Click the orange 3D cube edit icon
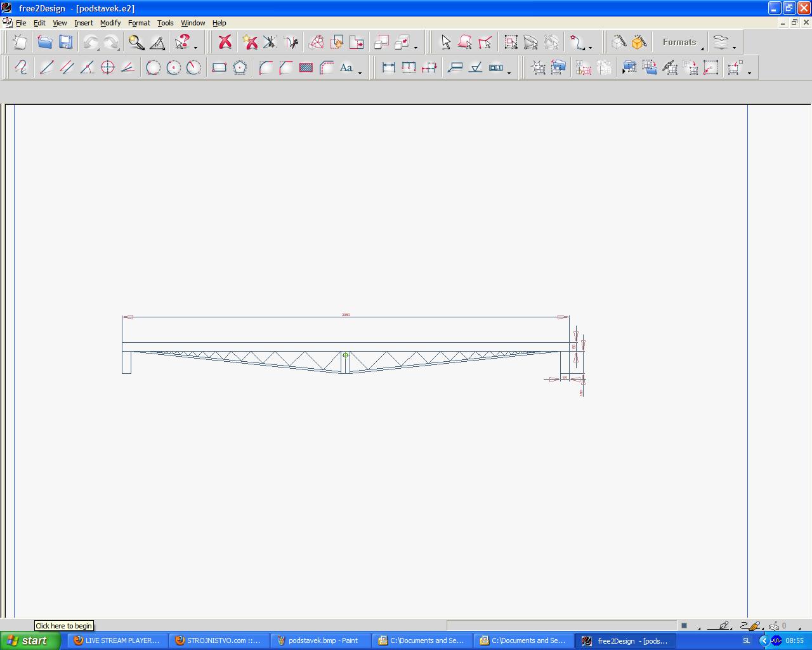Image resolution: width=812 pixels, height=650 pixels. tap(639, 43)
